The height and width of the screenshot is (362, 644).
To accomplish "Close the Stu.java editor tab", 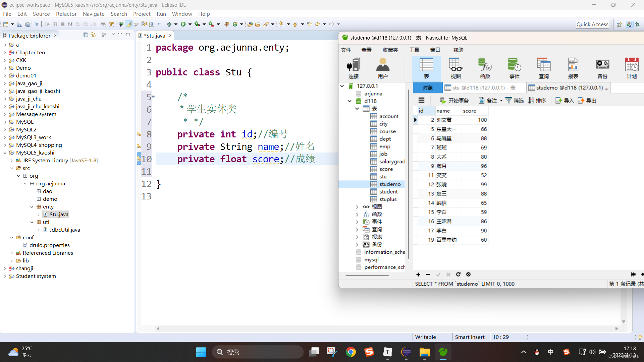I will tap(170, 36).
